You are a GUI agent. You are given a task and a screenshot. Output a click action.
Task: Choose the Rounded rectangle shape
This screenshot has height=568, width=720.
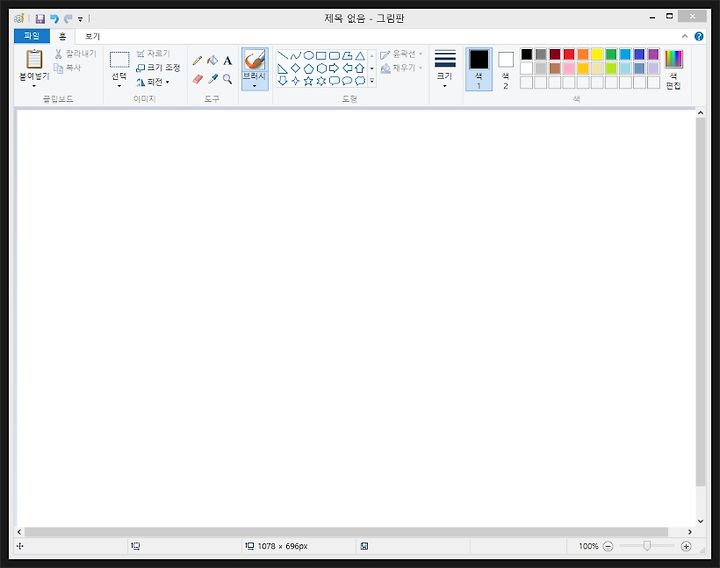[x=334, y=56]
